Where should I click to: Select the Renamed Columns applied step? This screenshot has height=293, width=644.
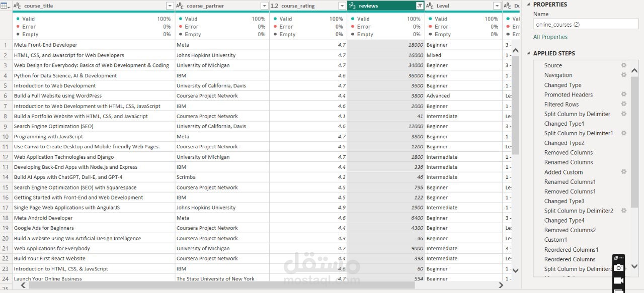click(x=569, y=162)
